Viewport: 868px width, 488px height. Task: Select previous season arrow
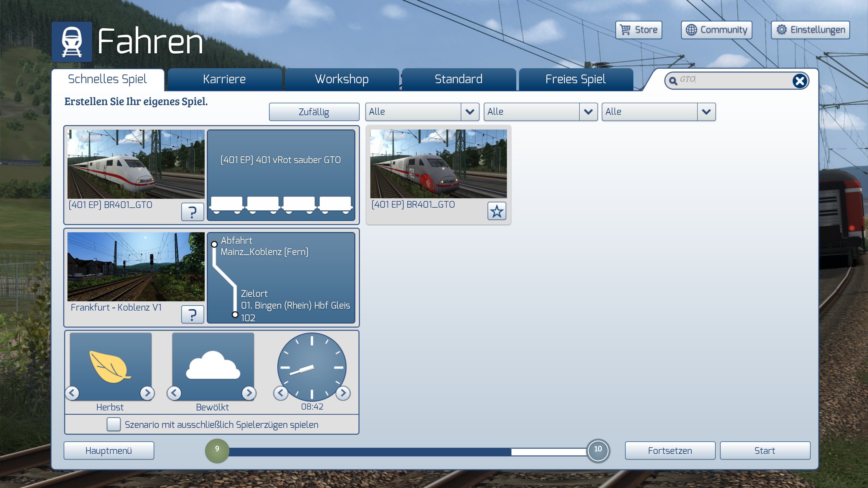(x=72, y=393)
